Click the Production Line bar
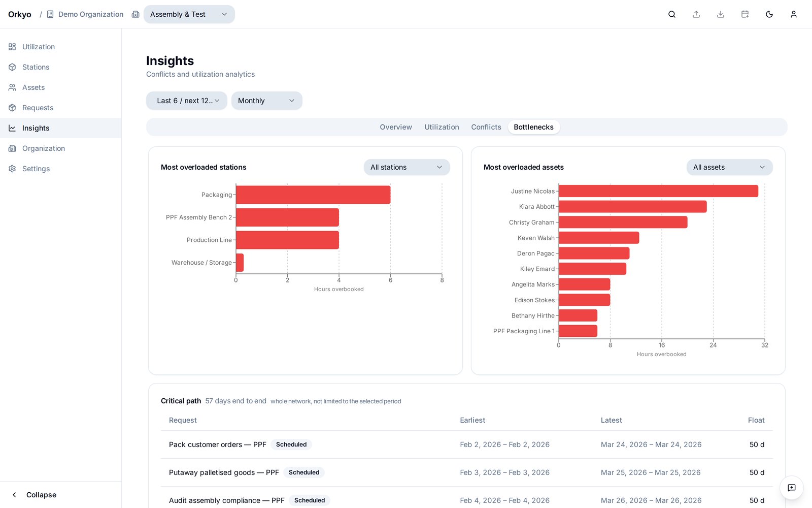The height and width of the screenshot is (508, 812). pos(287,240)
